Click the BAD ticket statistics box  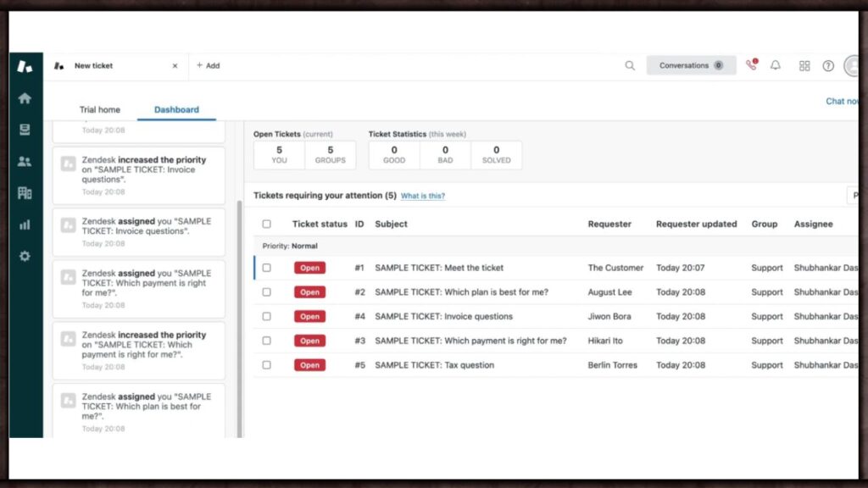445,155
